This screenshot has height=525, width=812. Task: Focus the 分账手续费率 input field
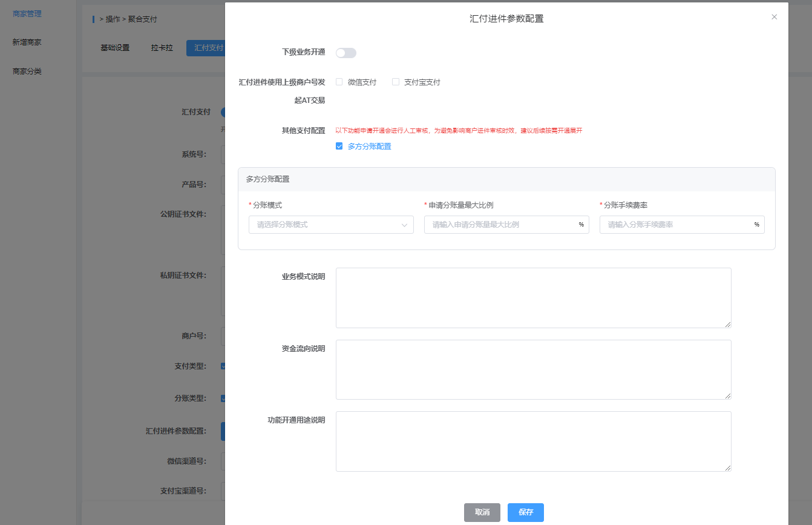[x=676, y=225]
